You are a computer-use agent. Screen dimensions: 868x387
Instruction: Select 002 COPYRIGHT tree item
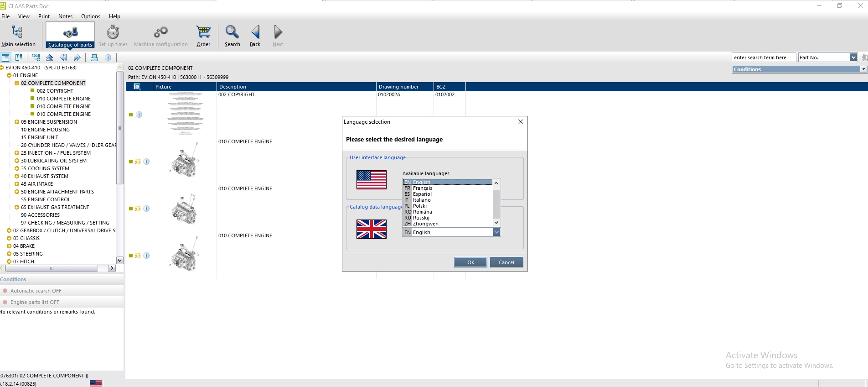pos(55,91)
